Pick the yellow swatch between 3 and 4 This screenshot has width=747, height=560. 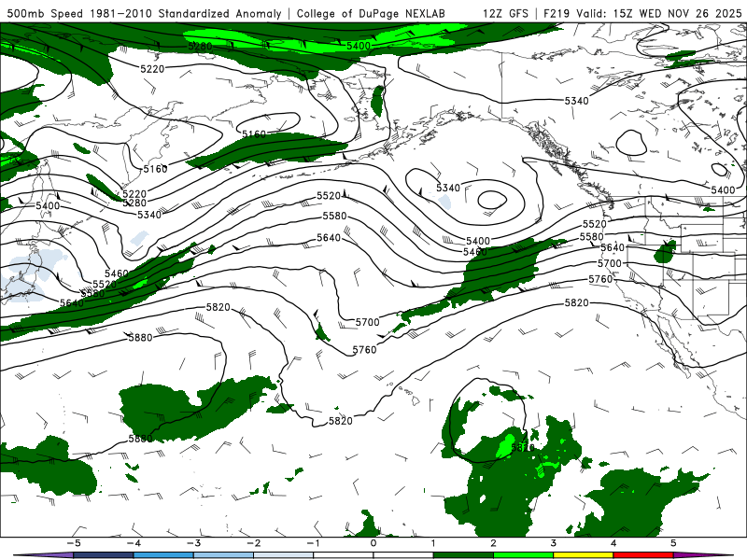tap(583, 555)
